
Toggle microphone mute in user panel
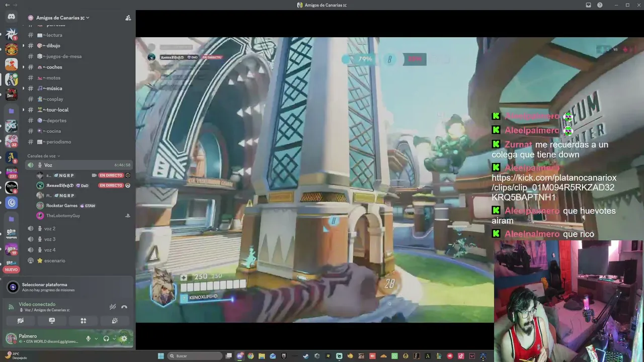click(x=89, y=338)
